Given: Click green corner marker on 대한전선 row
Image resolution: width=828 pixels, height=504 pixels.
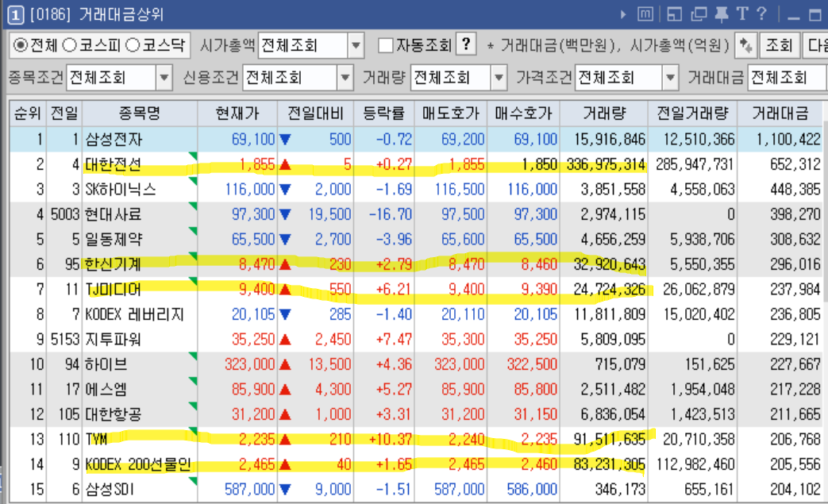Looking at the screenshot, I should click(193, 156).
